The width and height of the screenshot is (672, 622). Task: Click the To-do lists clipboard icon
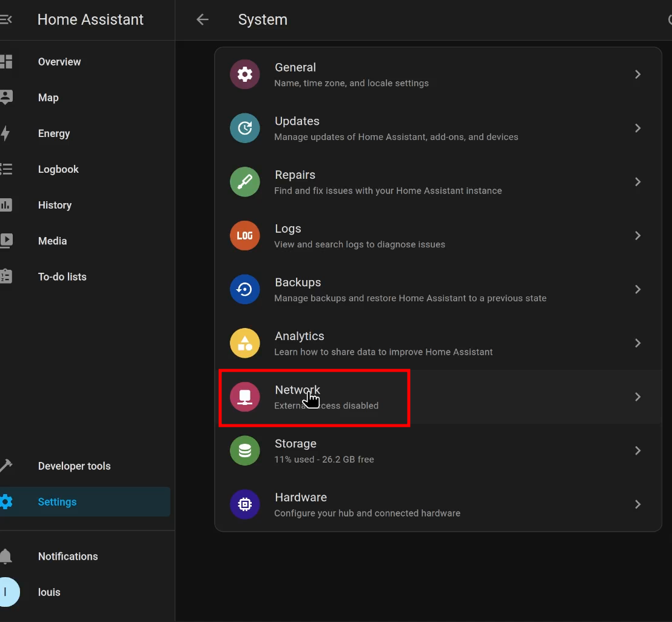pyautogui.click(x=6, y=276)
